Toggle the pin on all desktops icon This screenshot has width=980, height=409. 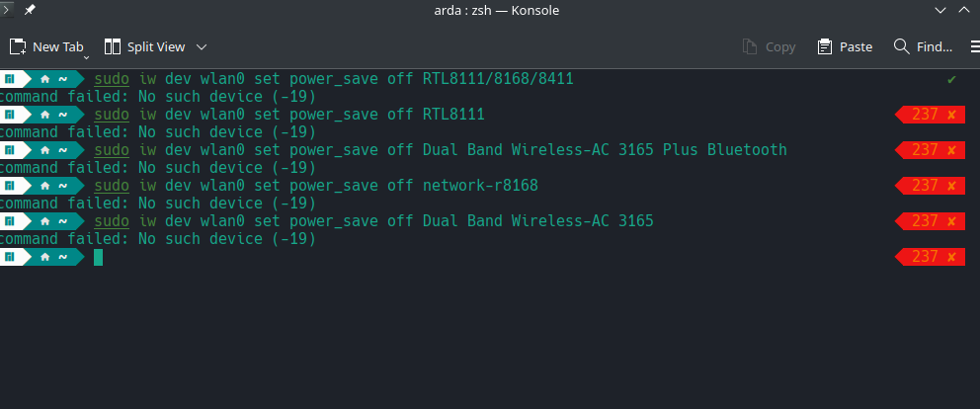[x=30, y=10]
